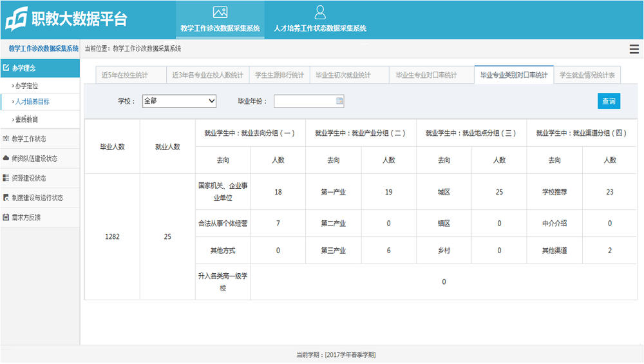Click the 1282 graduates cell
The width and height of the screenshot is (644, 364).
click(x=112, y=236)
